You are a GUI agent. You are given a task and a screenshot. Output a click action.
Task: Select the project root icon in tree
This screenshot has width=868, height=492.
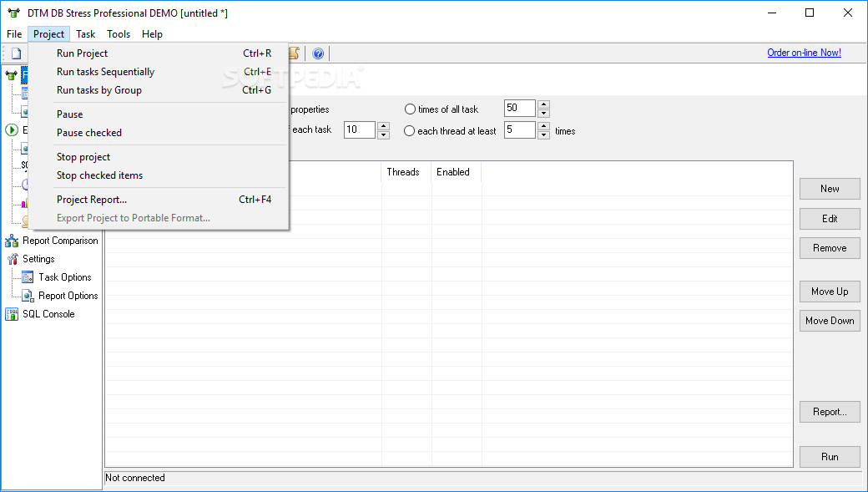[11, 75]
